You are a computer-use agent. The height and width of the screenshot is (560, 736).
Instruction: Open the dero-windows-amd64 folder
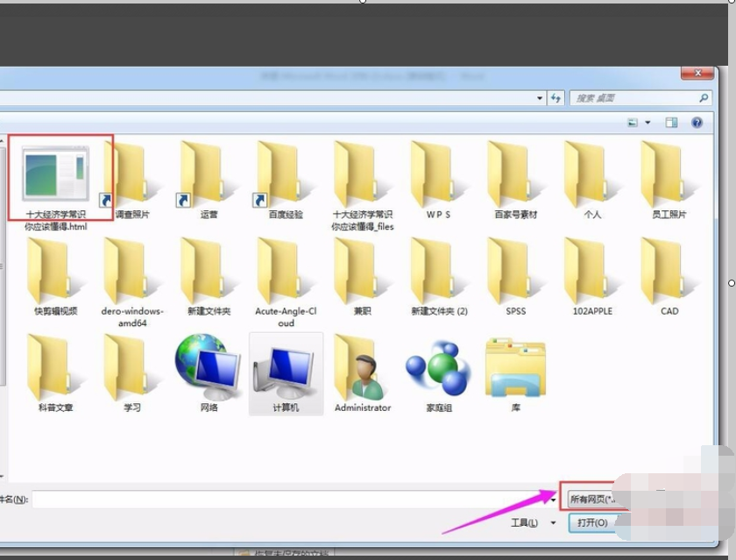tap(132, 282)
